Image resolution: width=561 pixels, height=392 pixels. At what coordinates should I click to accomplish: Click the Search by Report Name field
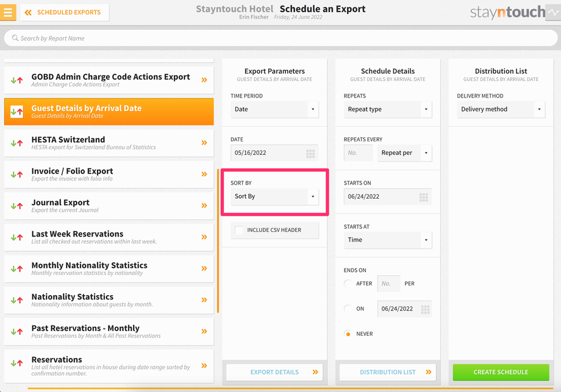click(x=281, y=38)
